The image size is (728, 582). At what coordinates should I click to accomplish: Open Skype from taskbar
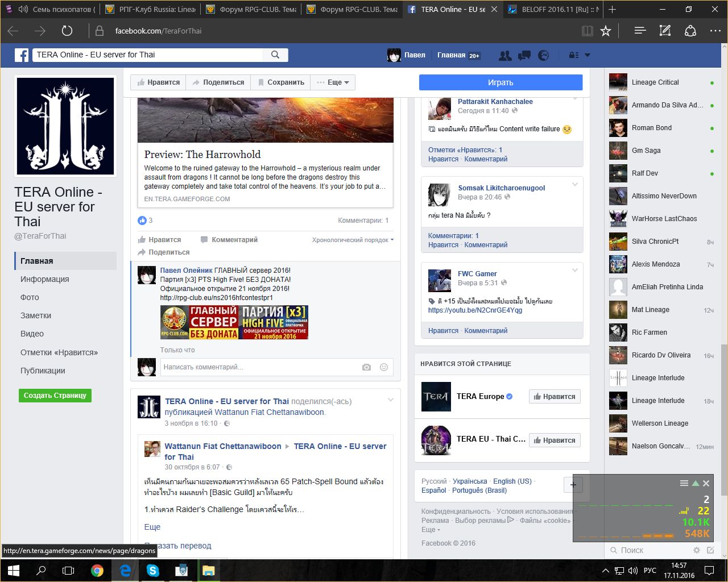(152, 570)
